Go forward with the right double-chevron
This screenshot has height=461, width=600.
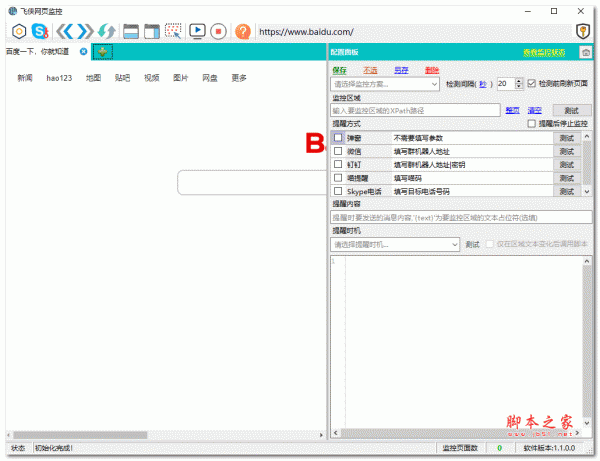pyautogui.click(x=85, y=31)
